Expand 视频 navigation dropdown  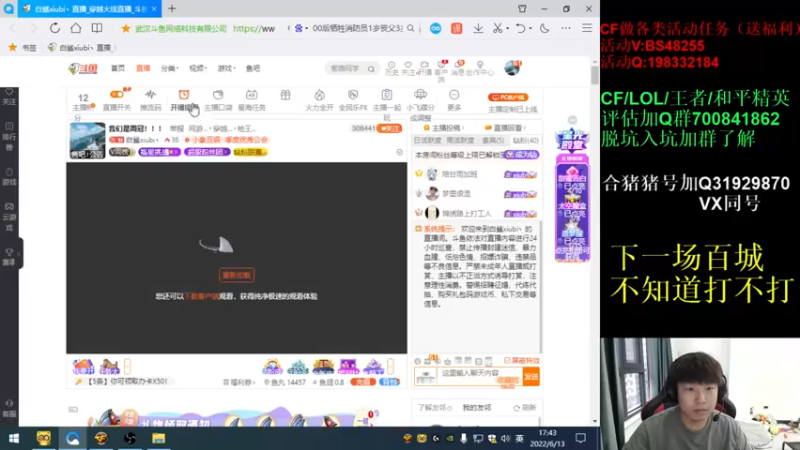[x=198, y=68]
